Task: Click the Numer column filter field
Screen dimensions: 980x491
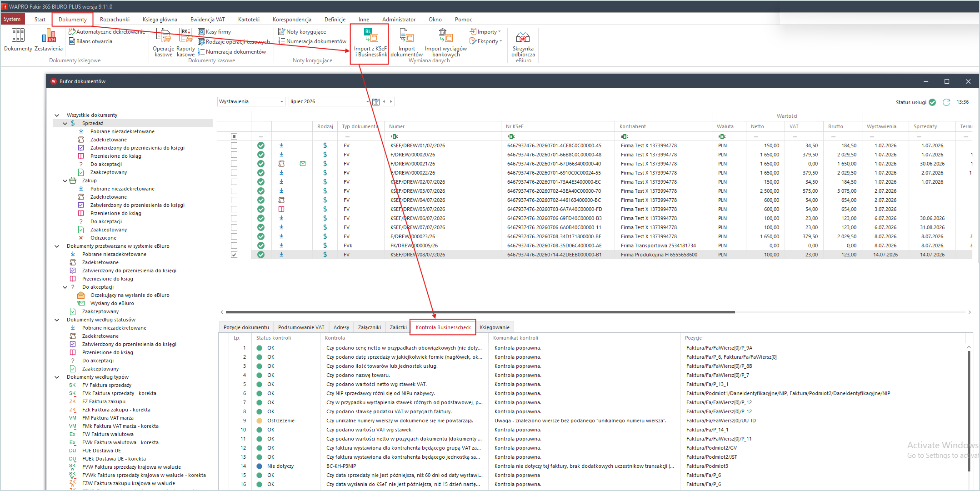Action: [444, 136]
